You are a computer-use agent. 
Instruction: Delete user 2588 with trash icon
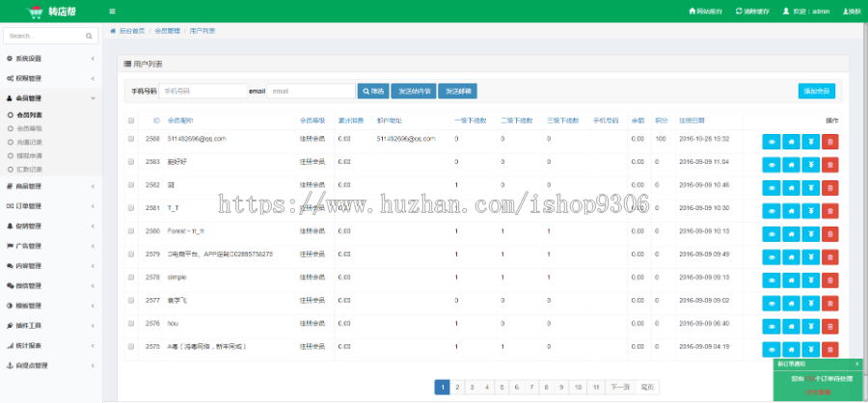pos(829,142)
